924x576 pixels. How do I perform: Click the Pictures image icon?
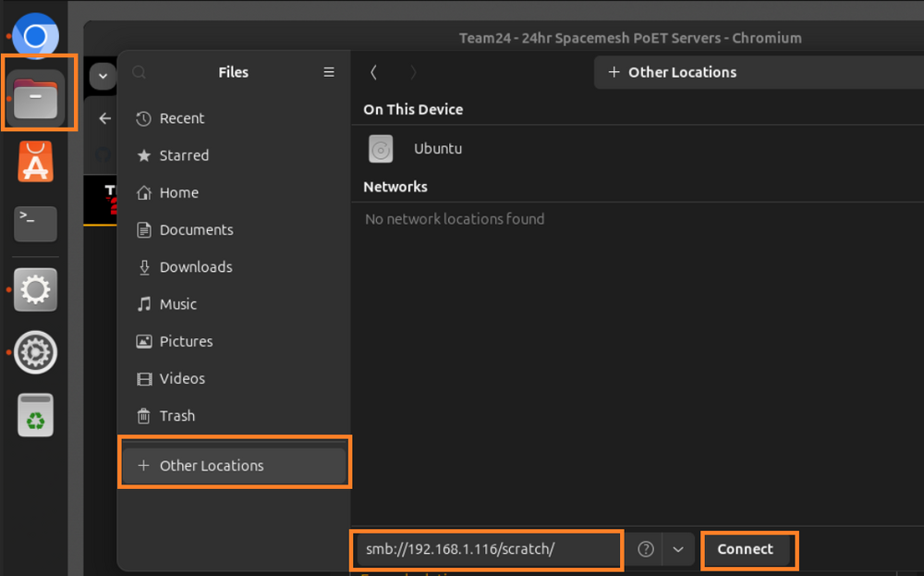coord(144,341)
